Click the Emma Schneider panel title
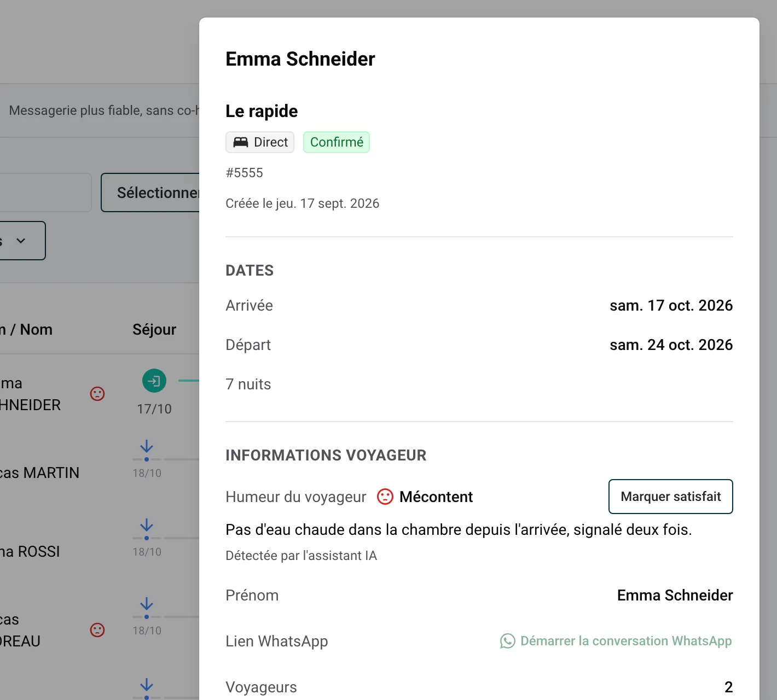This screenshot has height=700, width=777. click(x=300, y=59)
